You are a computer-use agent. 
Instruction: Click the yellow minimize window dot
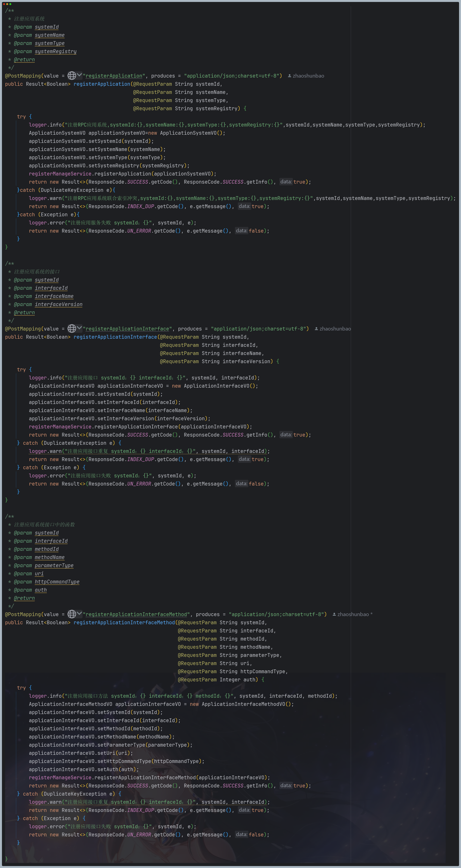tap(7, 4)
